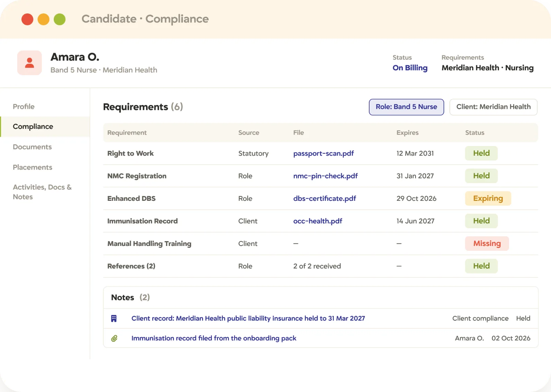Viewport: 551px width, 392px height.
Task: Click the 'Meridian Health · Nursing' requirements value
Action: tap(488, 68)
